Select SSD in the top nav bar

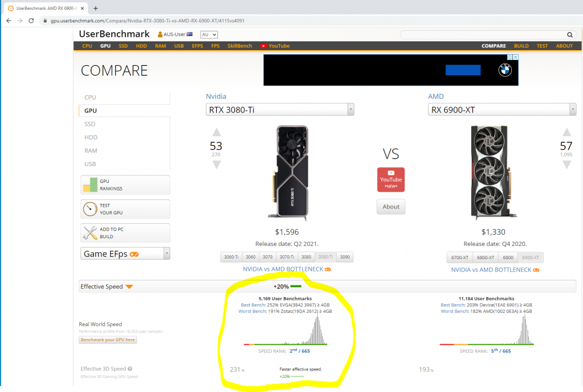123,46
